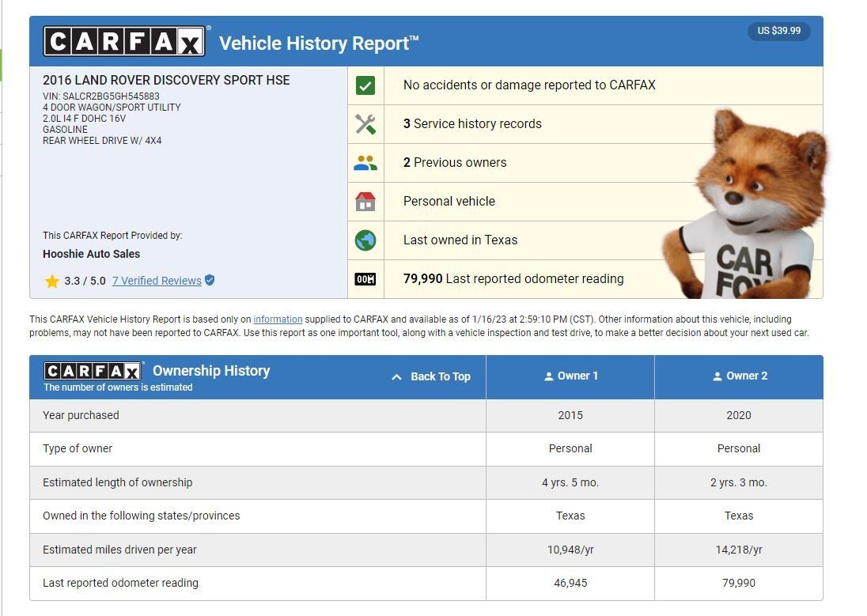Image resolution: width=867 pixels, height=616 pixels.
Task: Click Owner 2 year purchased 2020
Action: [739, 415]
